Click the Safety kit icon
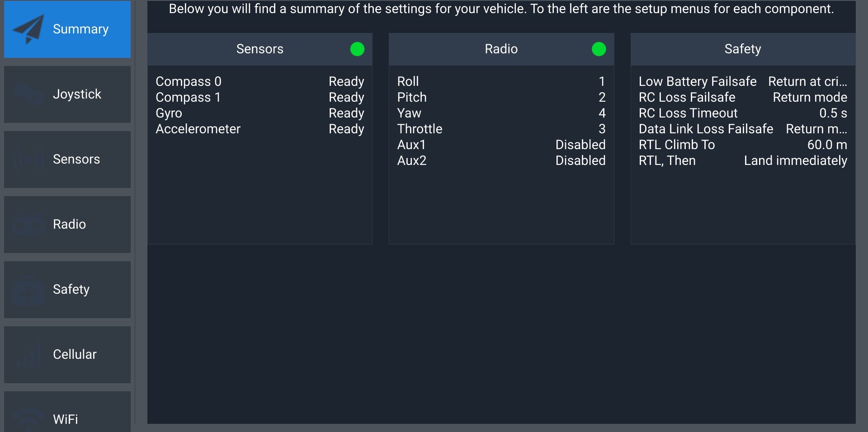The width and height of the screenshot is (868, 432). (28, 289)
